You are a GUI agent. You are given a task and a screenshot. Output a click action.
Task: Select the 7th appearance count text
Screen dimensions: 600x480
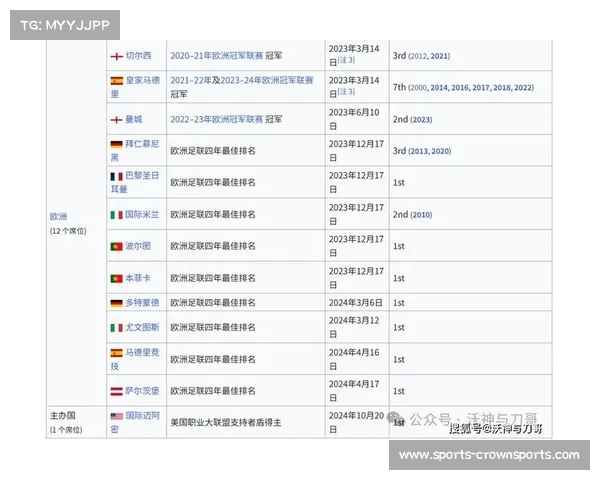tap(399, 87)
